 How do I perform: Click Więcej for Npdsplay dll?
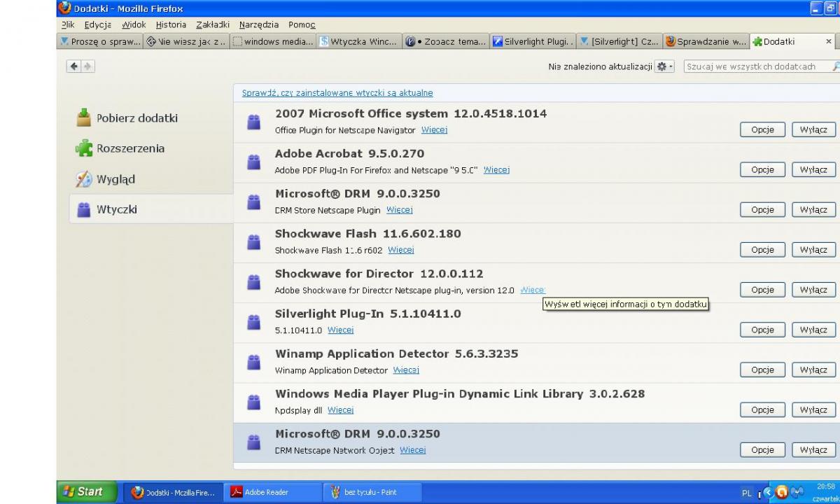pyautogui.click(x=340, y=409)
